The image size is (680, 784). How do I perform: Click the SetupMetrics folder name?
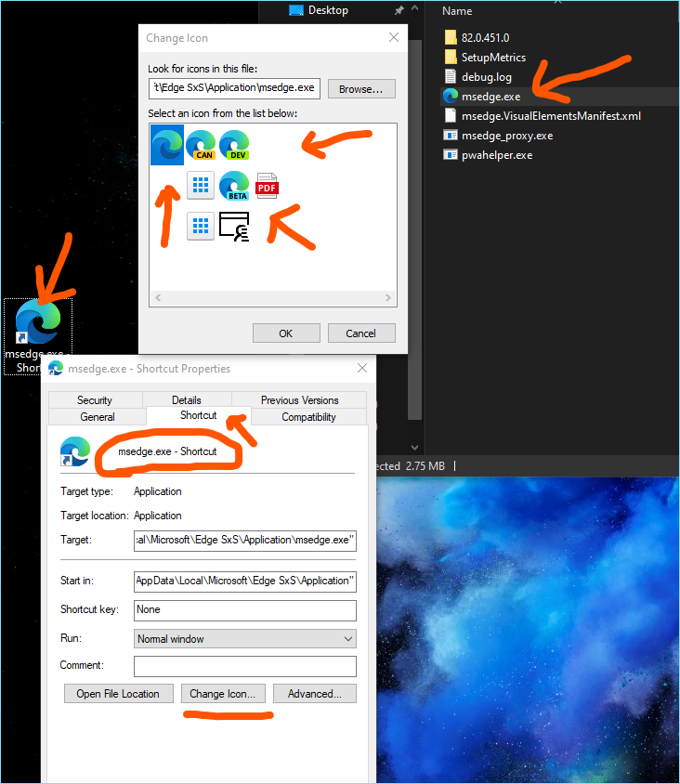coord(493,58)
